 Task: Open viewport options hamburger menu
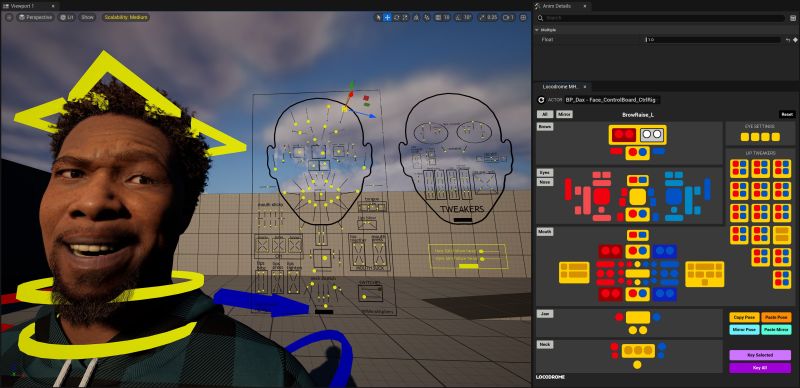[8, 17]
